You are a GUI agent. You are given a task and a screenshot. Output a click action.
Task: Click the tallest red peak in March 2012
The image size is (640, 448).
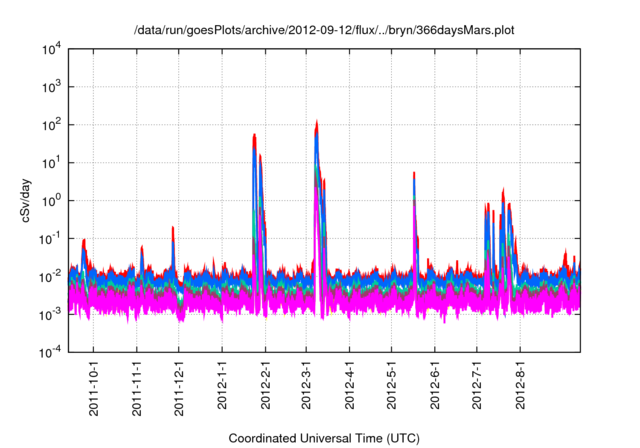[317, 125]
